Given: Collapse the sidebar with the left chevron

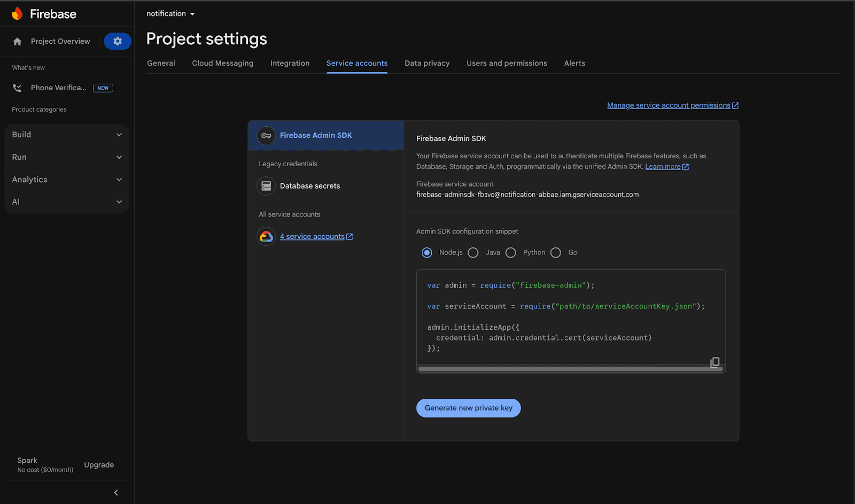Looking at the screenshot, I should click(116, 493).
